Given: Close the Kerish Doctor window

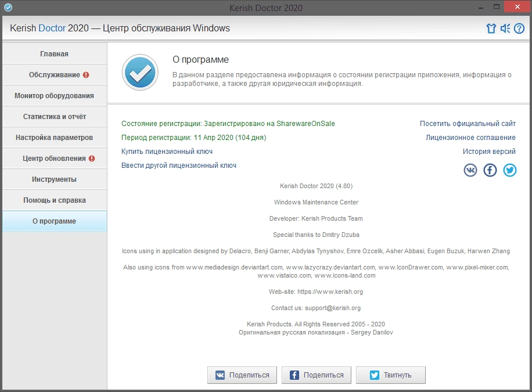Looking at the screenshot, I should pyautogui.click(x=517, y=7).
